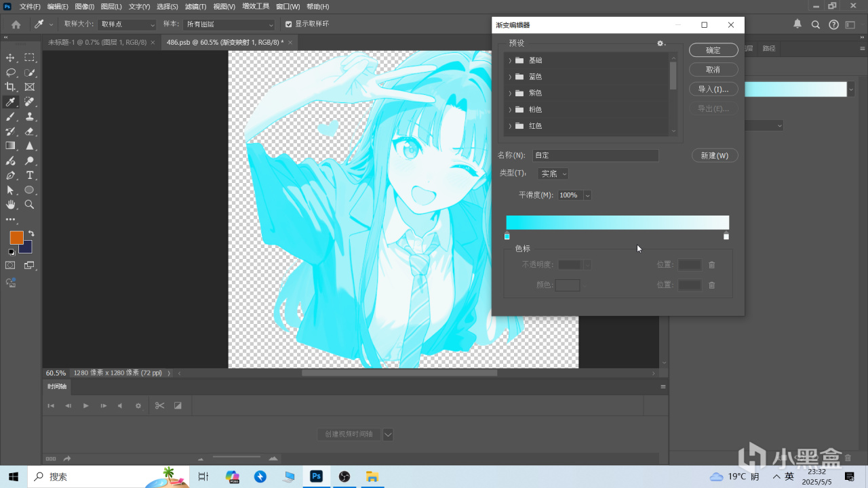868x488 pixels.
Task: Expand the 红色 preset folder
Action: [x=510, y=125]
